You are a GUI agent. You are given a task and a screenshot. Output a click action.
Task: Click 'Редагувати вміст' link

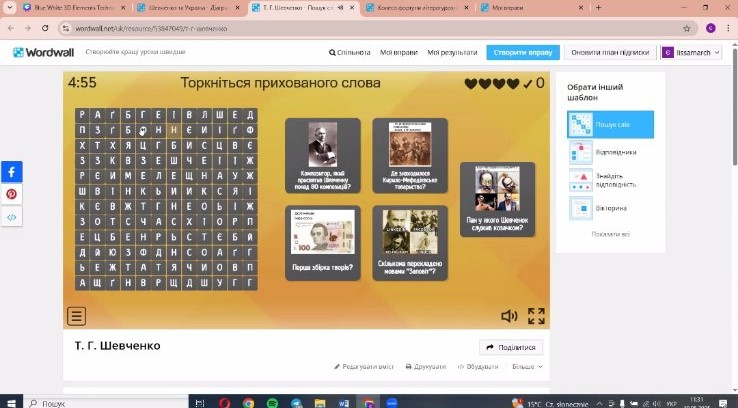click(x=364, y=366)
